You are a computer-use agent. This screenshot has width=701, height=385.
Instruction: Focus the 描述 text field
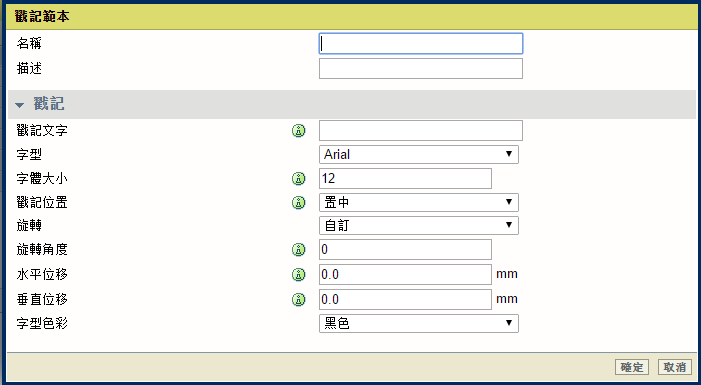click(x=421, y=68)
